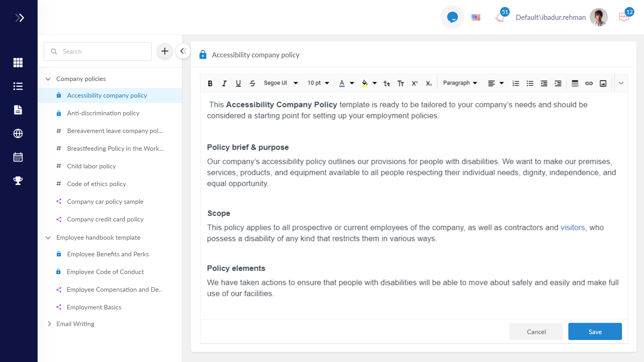Apply left text alignment
This screenshot has width=644, height=362.
[491, 83]
